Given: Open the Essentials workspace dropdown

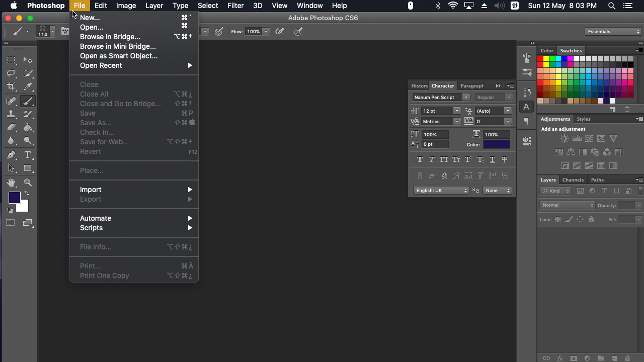Looking at the screenshot, I should pos(614,32).
